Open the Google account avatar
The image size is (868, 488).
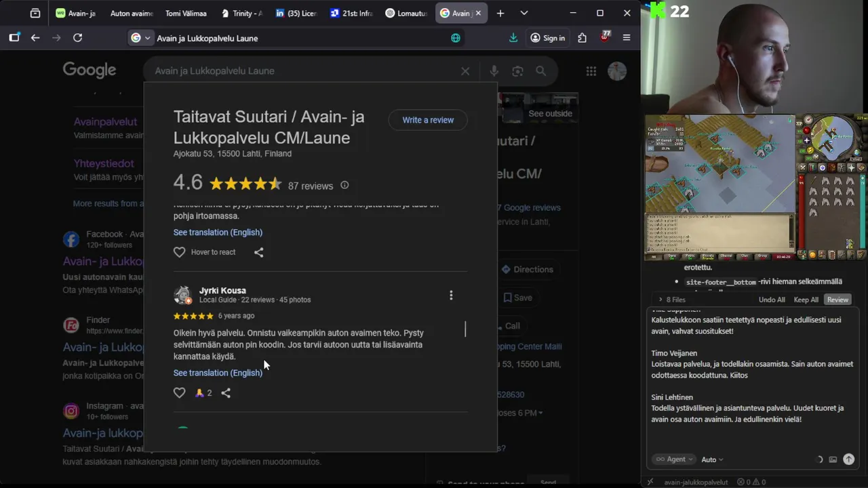(617, 71)
